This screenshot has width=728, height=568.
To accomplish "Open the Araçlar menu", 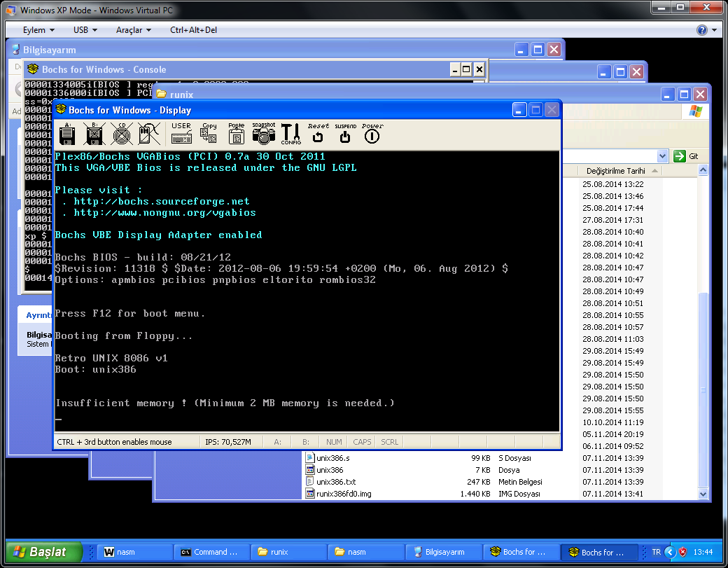I will 134,29.
